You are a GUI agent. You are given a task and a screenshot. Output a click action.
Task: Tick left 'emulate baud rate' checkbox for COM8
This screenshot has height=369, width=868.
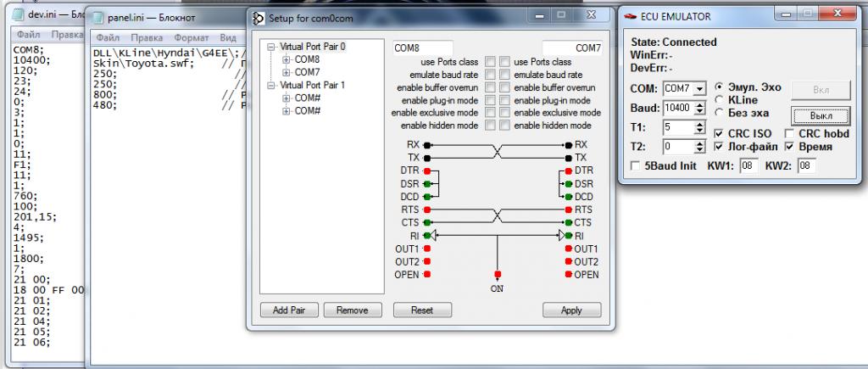point(489,75)
